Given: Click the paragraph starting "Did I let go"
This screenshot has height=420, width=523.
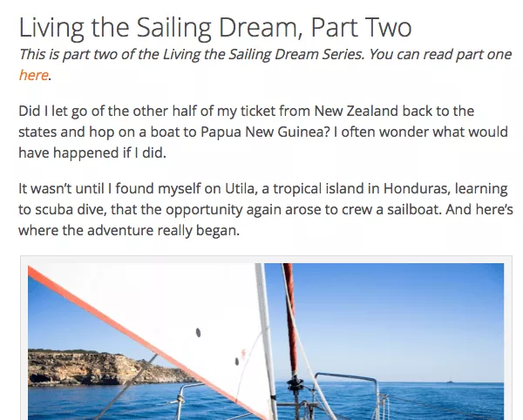Looking at the screenshot, I should pyautogui.click(x=263, y=132).
